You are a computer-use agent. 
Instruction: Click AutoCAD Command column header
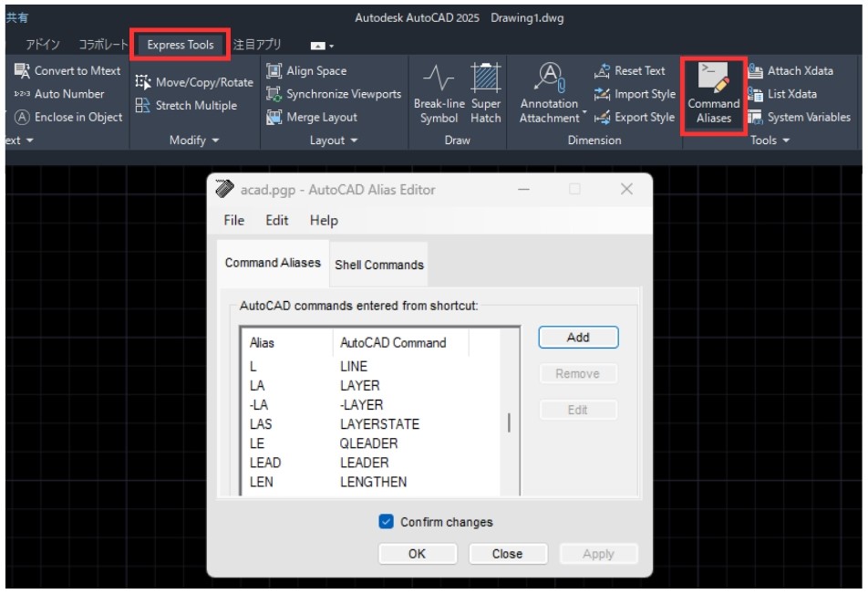tap(401, 342)
